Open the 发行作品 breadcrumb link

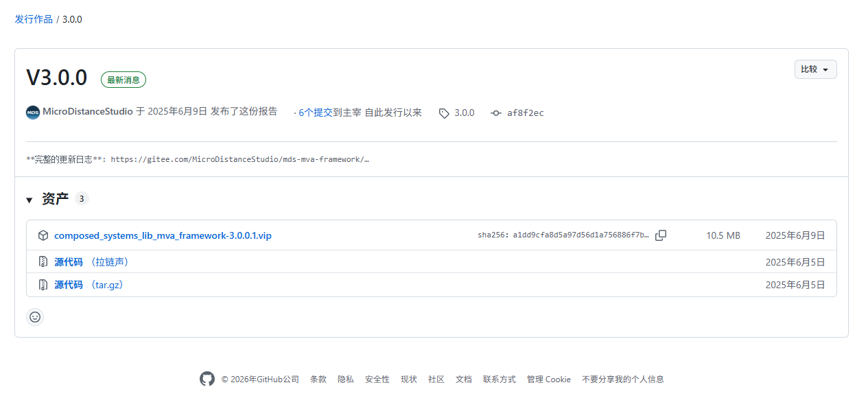click(34, 19)
